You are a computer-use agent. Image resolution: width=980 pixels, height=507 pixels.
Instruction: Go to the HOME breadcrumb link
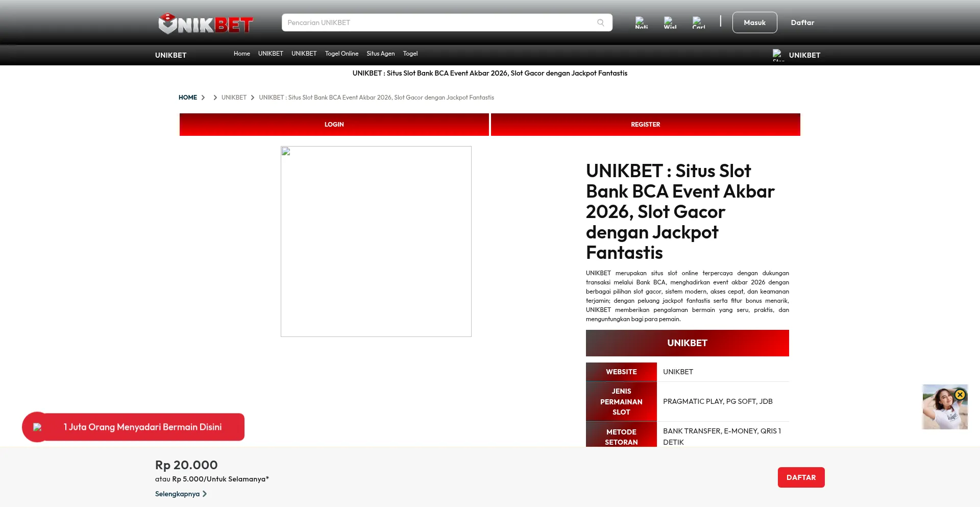tap(188, 98)
